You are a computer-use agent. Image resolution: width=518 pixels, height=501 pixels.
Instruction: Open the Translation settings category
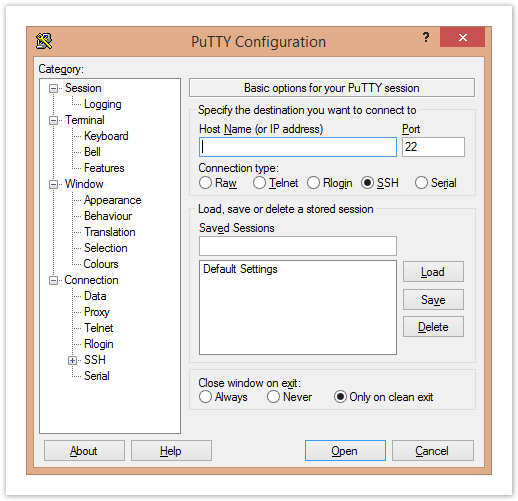(110, 232)
